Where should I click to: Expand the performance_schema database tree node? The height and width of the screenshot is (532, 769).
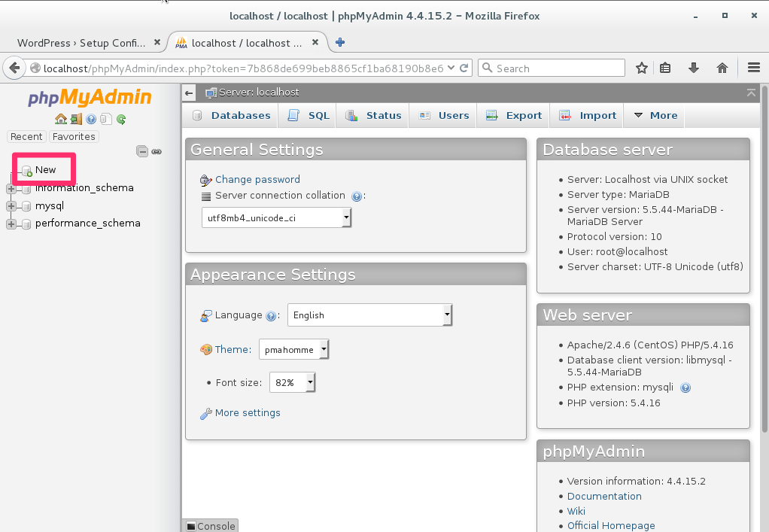click(11, 224)
